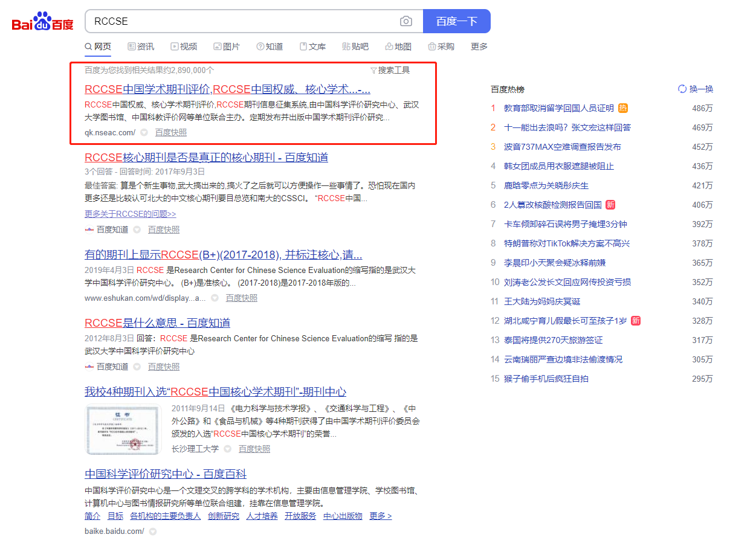Switch to the 资讯 tab
The image size is (756, 549).
(141, 47)
